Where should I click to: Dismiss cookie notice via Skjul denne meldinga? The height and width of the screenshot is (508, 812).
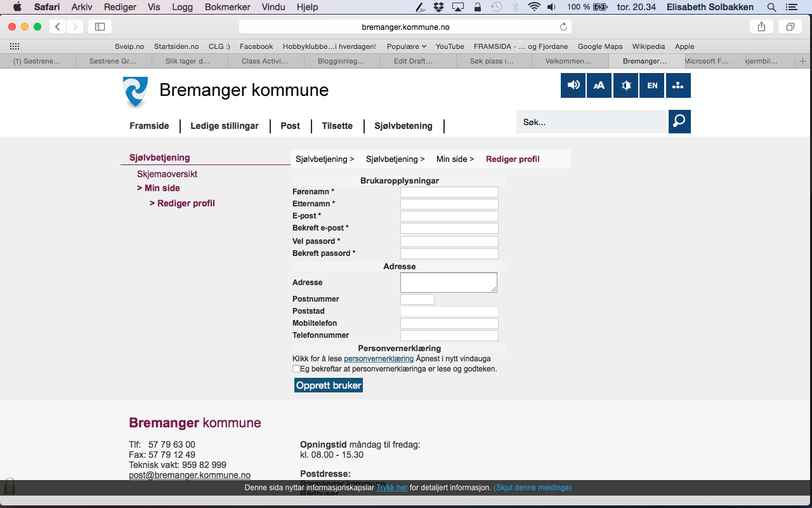(532, 488)
